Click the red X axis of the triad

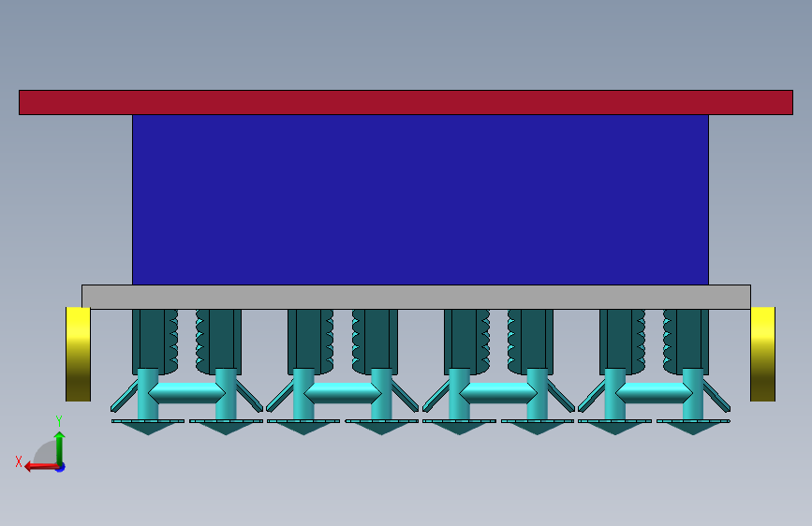click(41, 467)
